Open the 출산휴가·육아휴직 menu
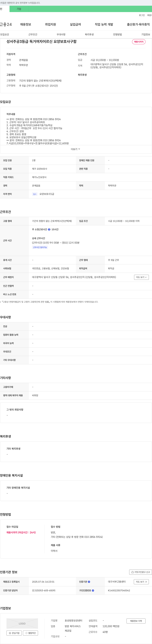The height and width of the screenshot is (644, 152). pos(138,24)
